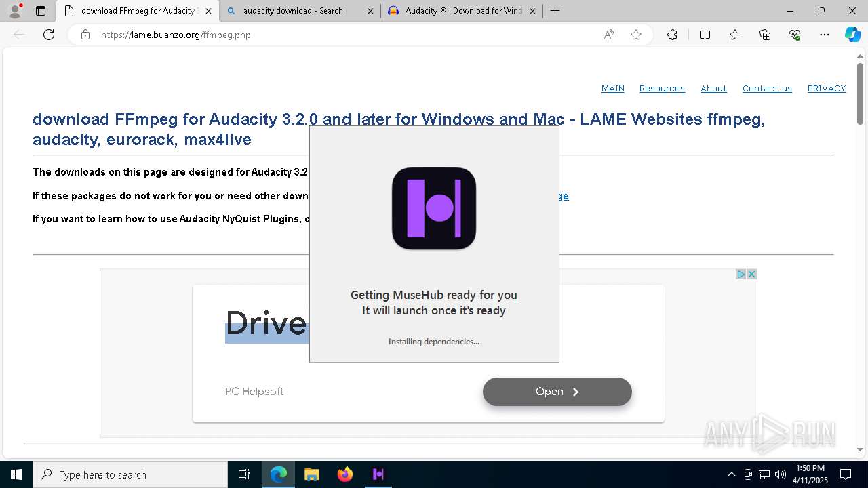
Task: Click the scrollbar down arrow
Action: (860, 449)
